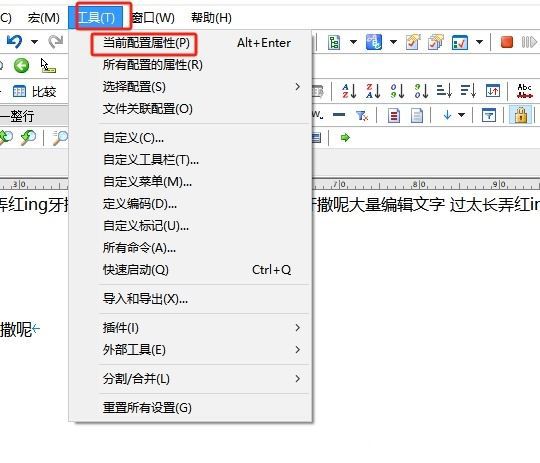540x463 pixels.
Task: Click the blue encoding characters icon
Action: tap(374, 42)
